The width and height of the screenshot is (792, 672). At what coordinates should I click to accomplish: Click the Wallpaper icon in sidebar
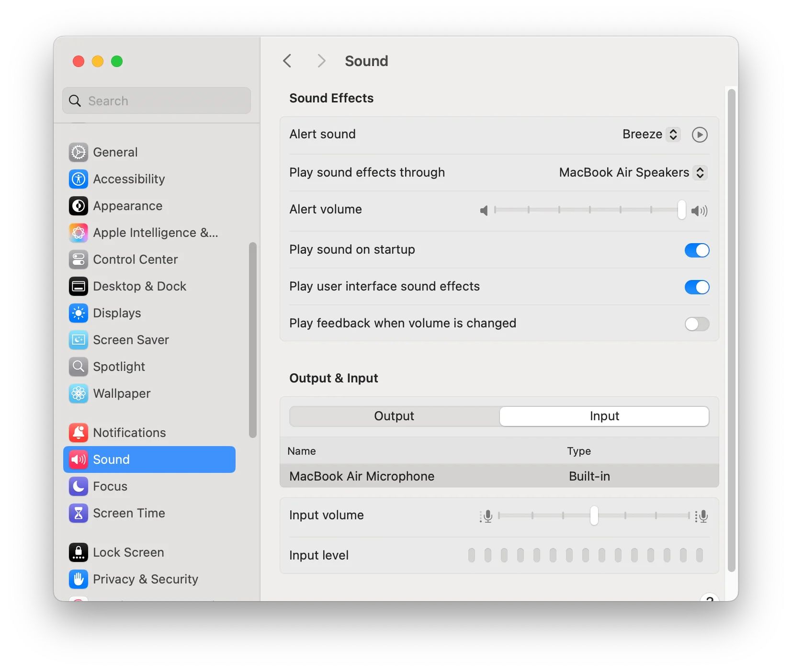[79, 393]
